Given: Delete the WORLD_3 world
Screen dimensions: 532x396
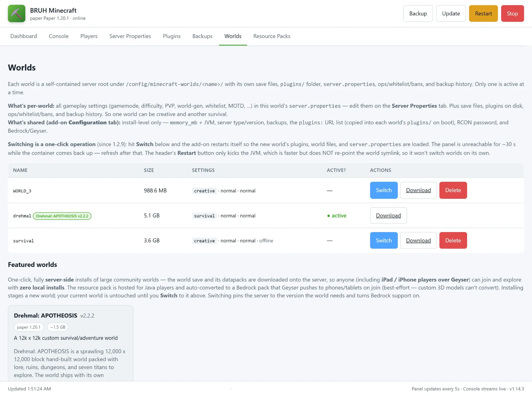Looking at the screenshot, I should click(453, 190).
